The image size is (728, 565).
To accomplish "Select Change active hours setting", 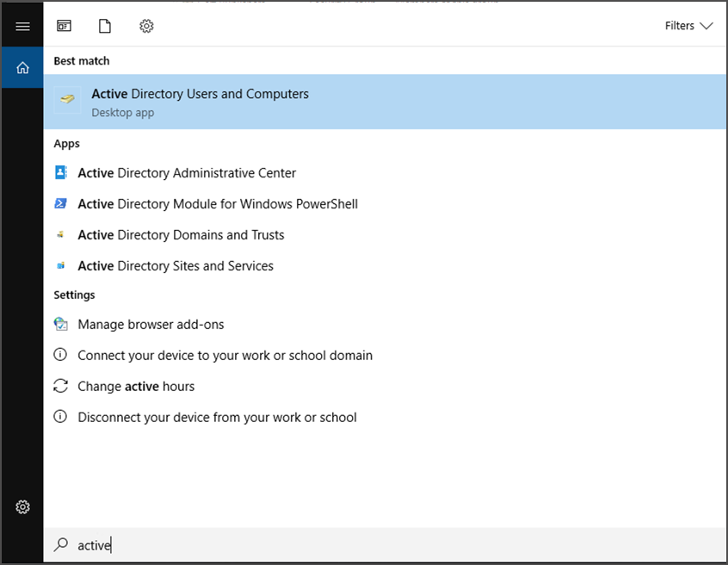I will point(136,387).
